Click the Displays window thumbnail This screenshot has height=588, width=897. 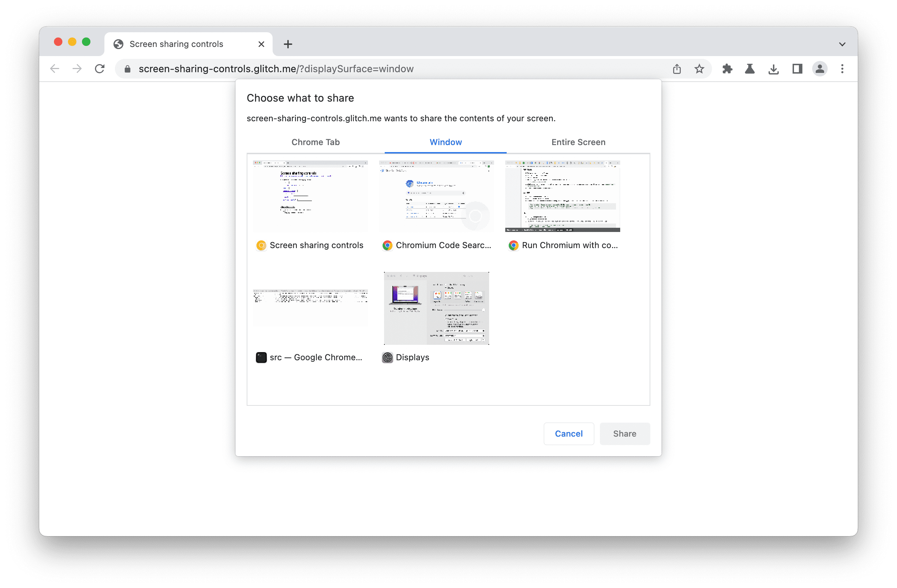tap(437, 307)
